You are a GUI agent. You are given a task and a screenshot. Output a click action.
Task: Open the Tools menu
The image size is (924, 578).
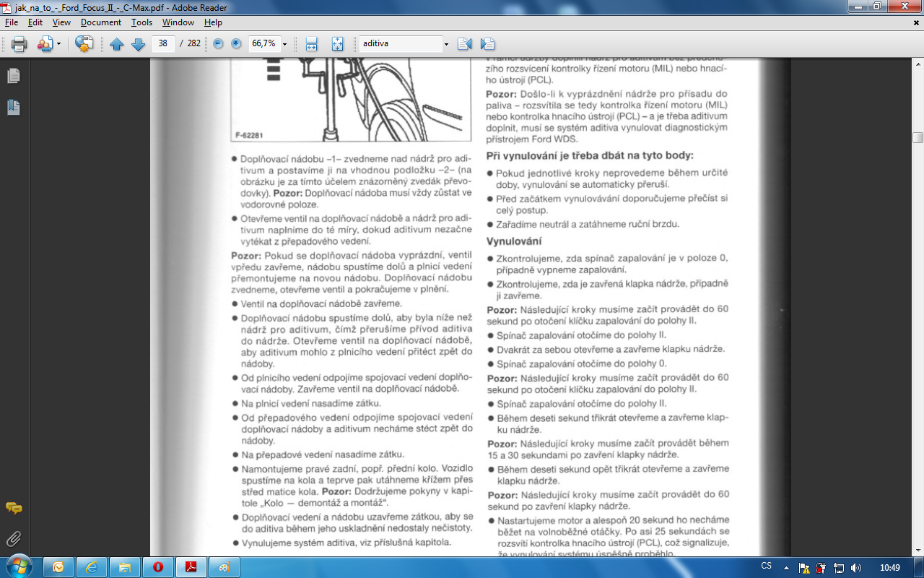(x=141, y=22)
